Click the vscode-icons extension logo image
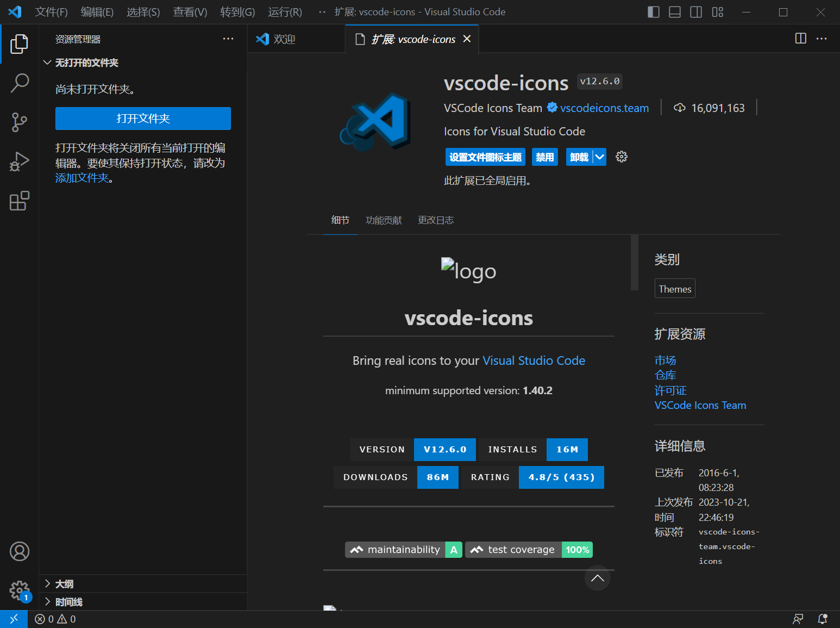 coord(375,122)
